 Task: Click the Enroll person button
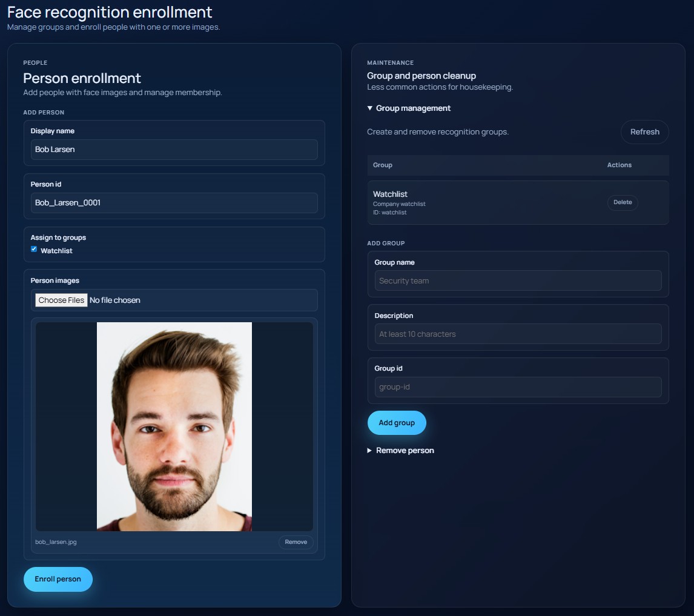(x=58, y=579)
